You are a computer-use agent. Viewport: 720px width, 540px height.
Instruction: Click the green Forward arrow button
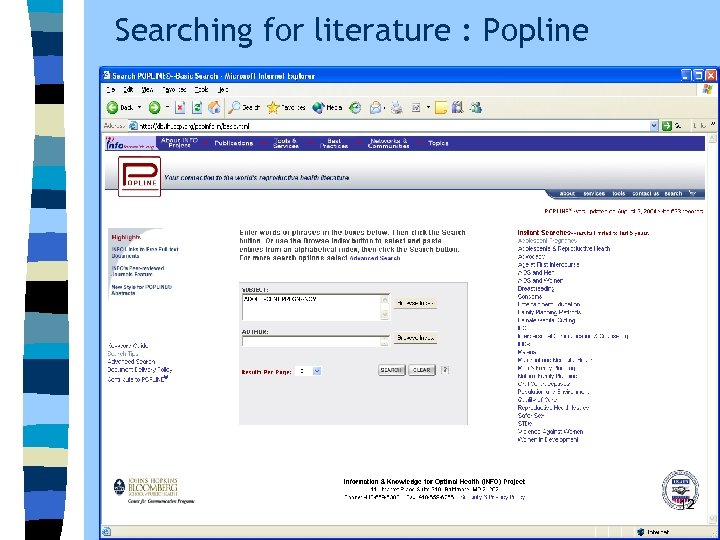click(x=154, y=107)
